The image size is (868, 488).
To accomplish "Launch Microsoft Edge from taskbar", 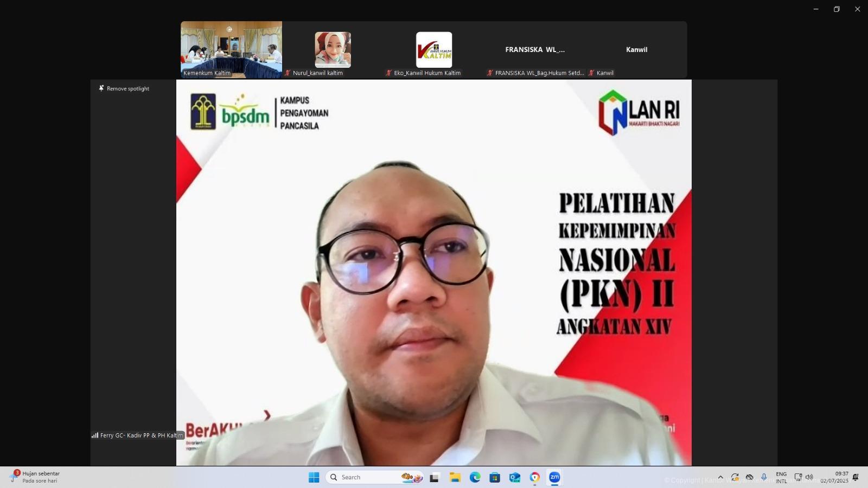I will (475, 477).
